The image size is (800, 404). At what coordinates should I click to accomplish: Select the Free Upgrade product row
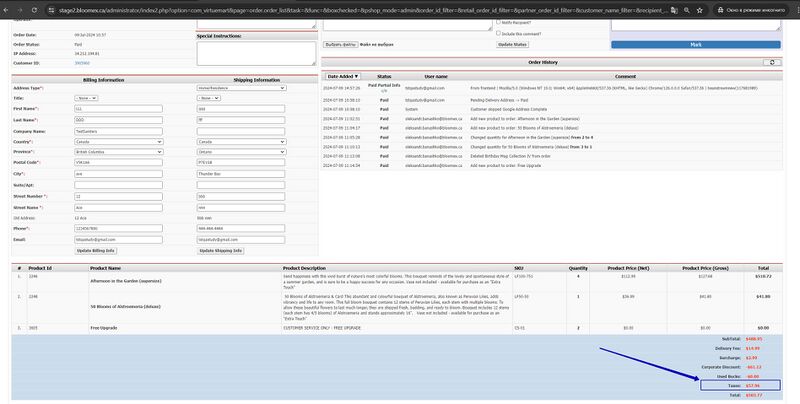(x=397, y=328)
